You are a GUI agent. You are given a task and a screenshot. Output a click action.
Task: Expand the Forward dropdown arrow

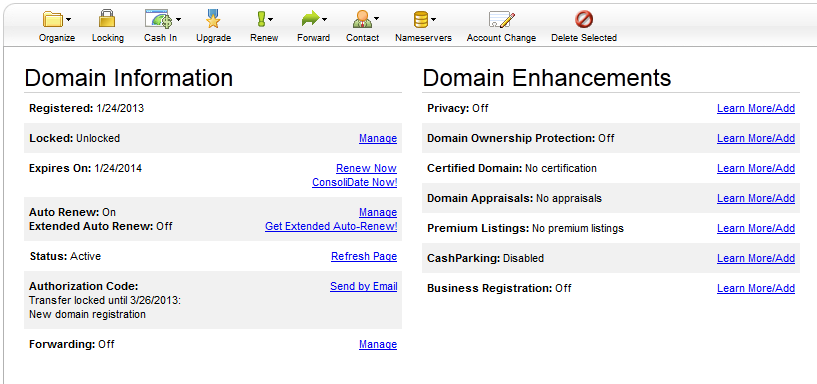(324, 20)
